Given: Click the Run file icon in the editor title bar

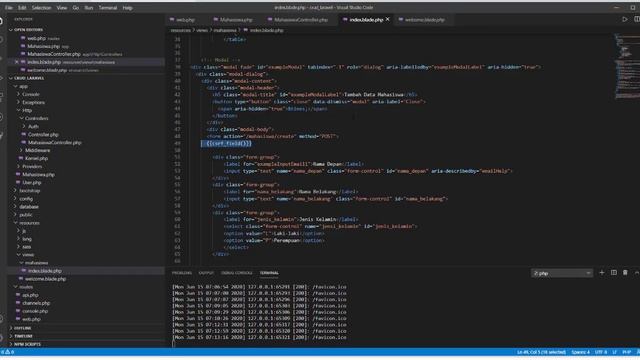Looking at the screenshot, I should pos(624,19).
